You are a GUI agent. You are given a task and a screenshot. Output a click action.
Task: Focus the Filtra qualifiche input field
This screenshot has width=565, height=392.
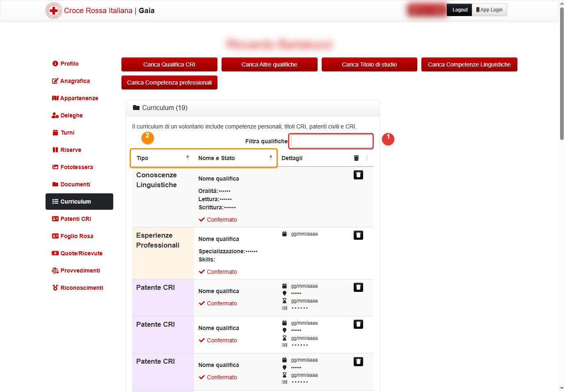331,141
